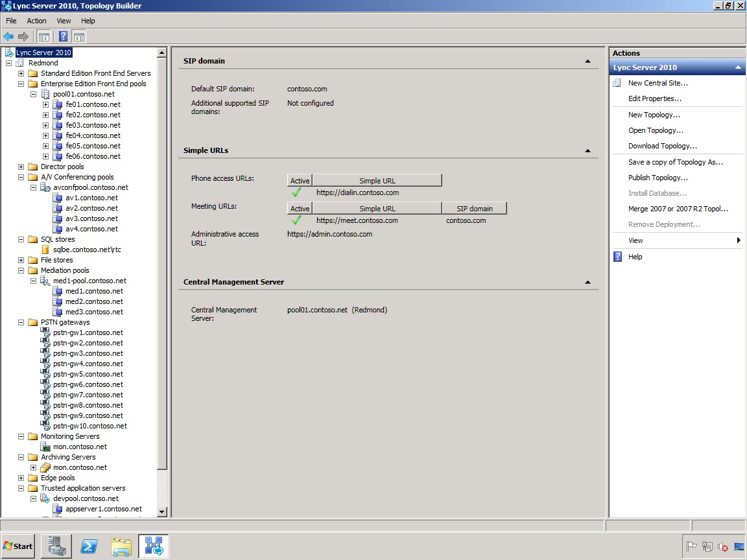Collapse Enterprise Edition Front End pools

[21, 84]
